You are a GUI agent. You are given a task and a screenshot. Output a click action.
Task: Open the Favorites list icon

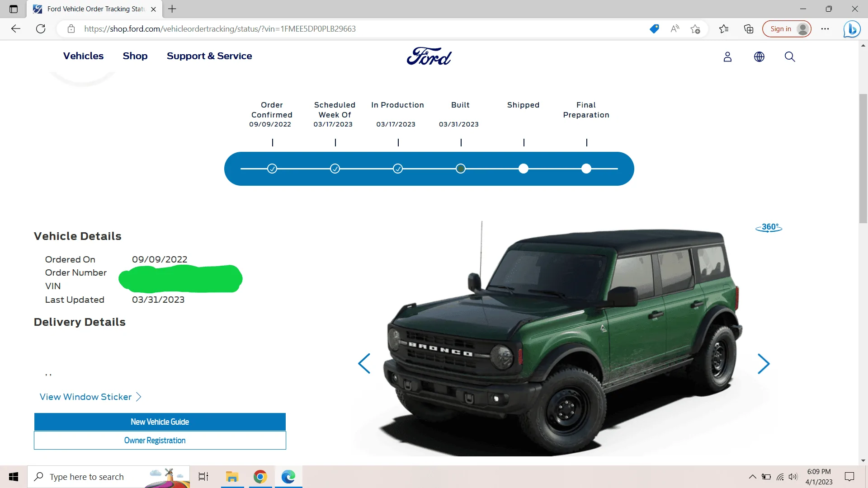724,29
